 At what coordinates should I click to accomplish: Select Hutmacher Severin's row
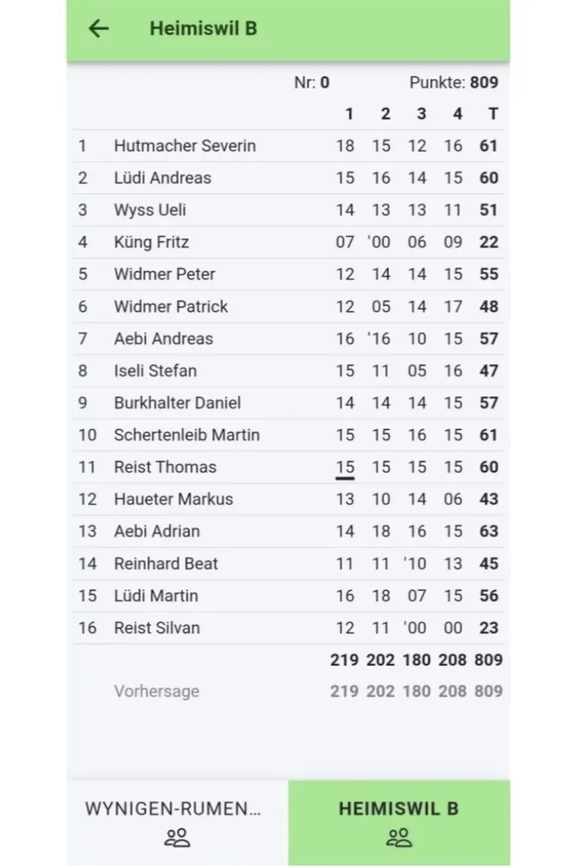coord(185,146)
